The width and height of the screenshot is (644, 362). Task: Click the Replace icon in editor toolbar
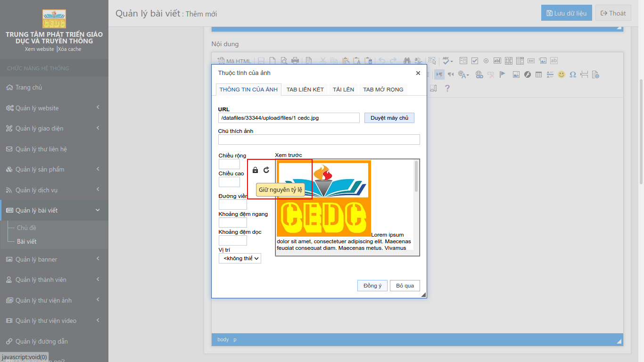click(x=418, y=61)
